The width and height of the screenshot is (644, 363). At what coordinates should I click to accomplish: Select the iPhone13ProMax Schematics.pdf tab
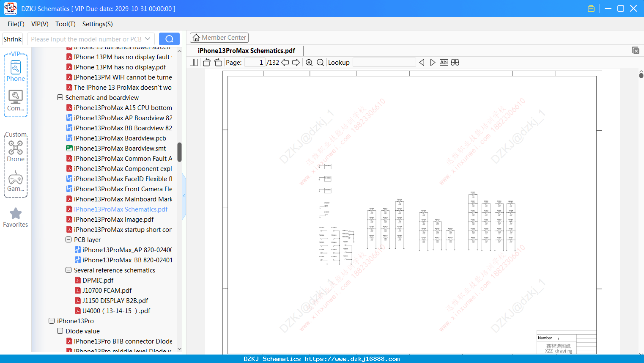click(247, 51)
